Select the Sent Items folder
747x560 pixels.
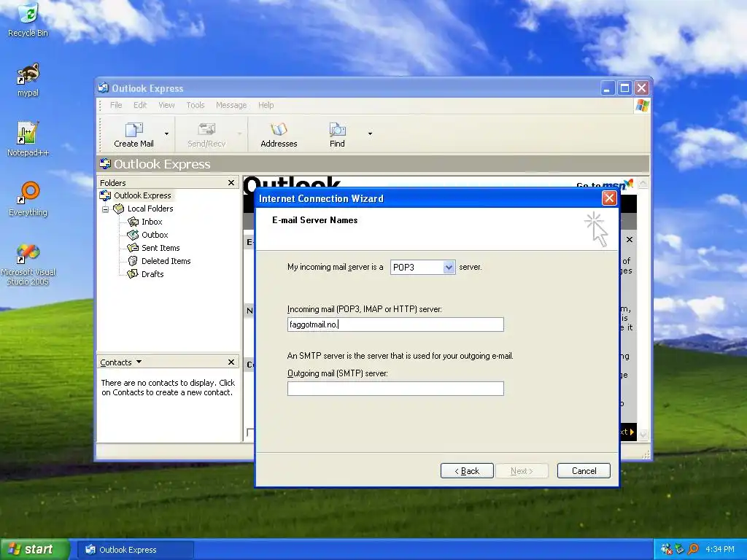tap(160, 248)
